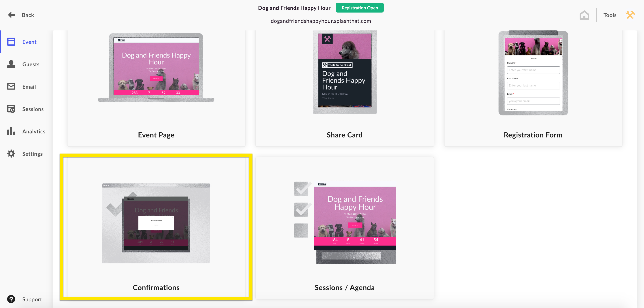Click Mar 20th at 7:00pm on Share Card
644x308 pixels.
point(335,94)
